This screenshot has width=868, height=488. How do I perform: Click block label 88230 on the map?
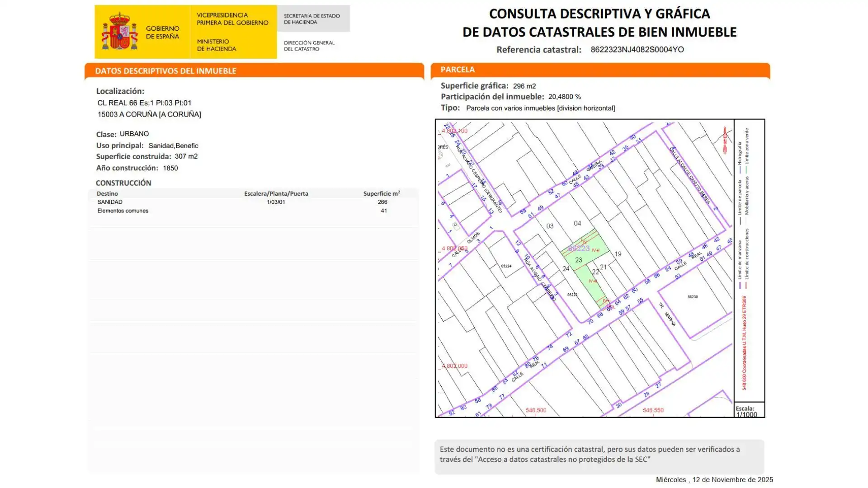tap(693, 297)
